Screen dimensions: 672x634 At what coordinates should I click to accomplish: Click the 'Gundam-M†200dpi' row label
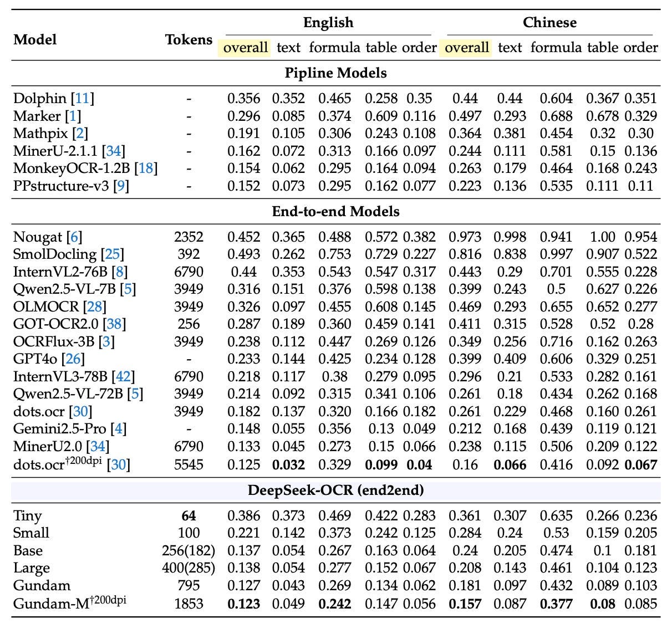(x=70, y=602)
